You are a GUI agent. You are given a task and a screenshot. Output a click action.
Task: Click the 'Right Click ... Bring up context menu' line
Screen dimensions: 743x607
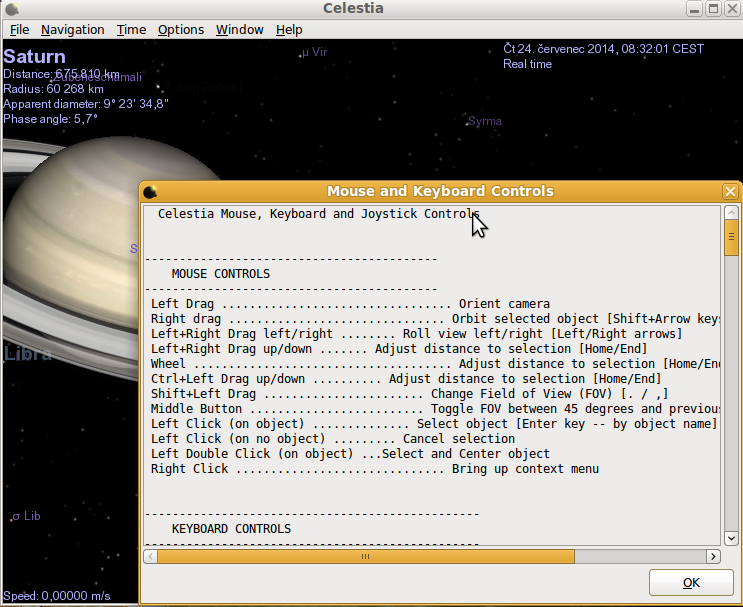(375, 469)
